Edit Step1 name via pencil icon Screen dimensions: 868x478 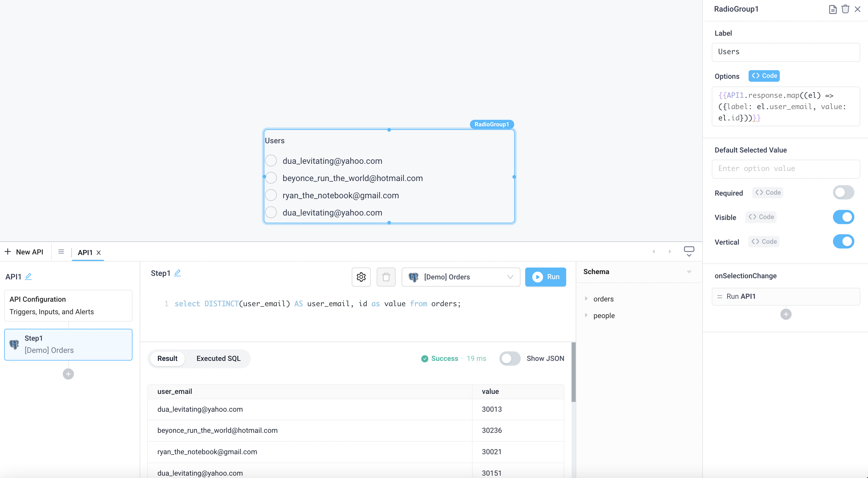tap(178, 273)
